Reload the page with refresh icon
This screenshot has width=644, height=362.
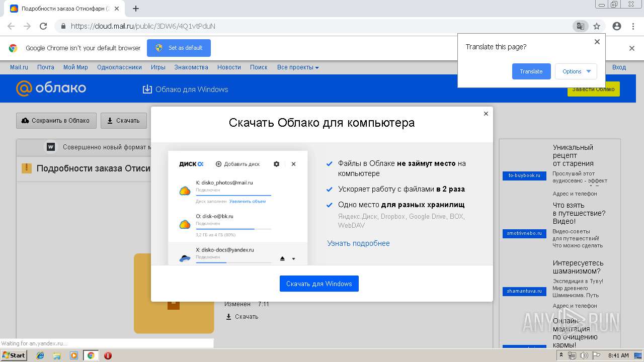click(x=43, y=26)
